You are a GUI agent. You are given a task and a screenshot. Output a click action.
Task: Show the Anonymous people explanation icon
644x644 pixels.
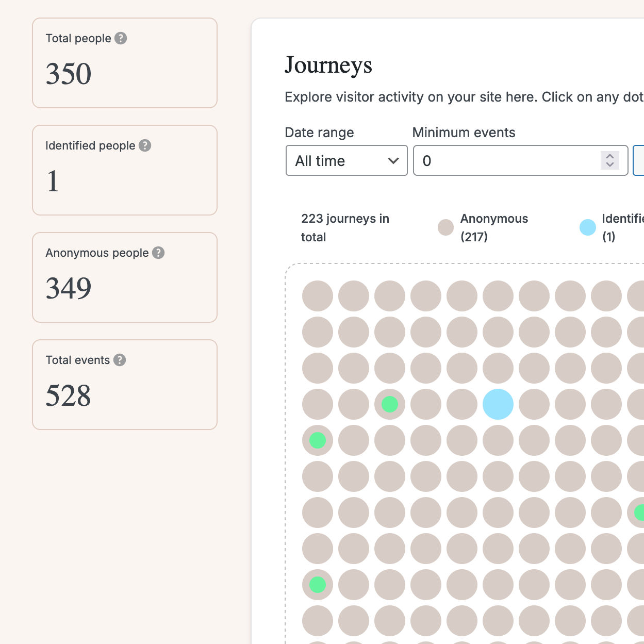159,253
